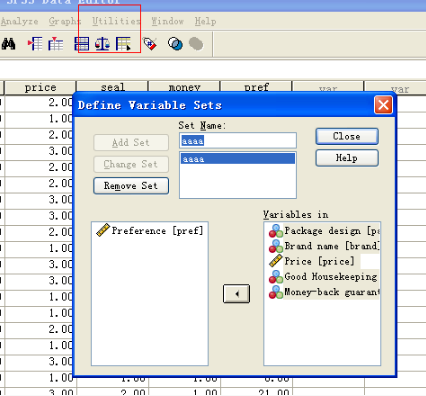Open the Graphs menu
The height and width of the screenshot is (396, 426).
click(65, 21)
